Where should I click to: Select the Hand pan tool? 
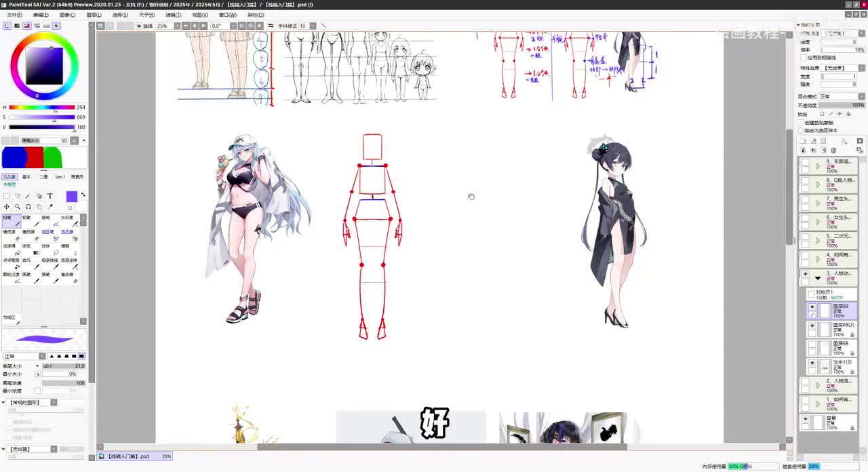tap(39, 206)
